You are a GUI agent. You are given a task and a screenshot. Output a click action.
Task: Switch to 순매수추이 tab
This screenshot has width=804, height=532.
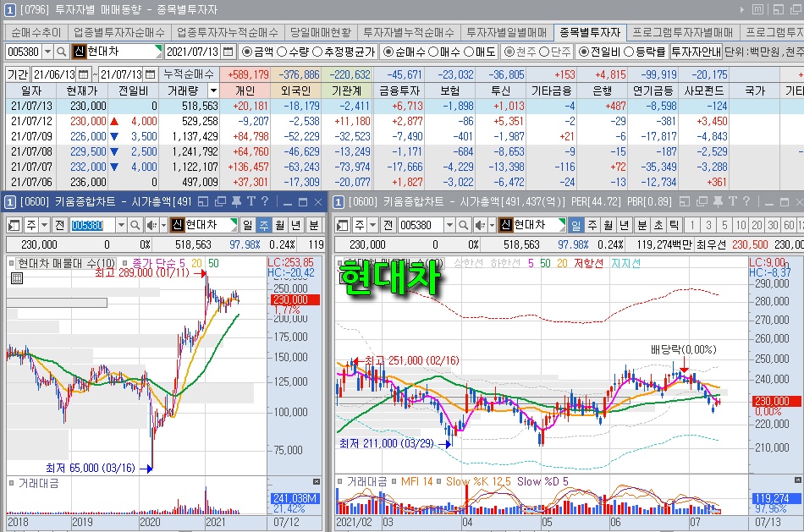coord(36,33)
